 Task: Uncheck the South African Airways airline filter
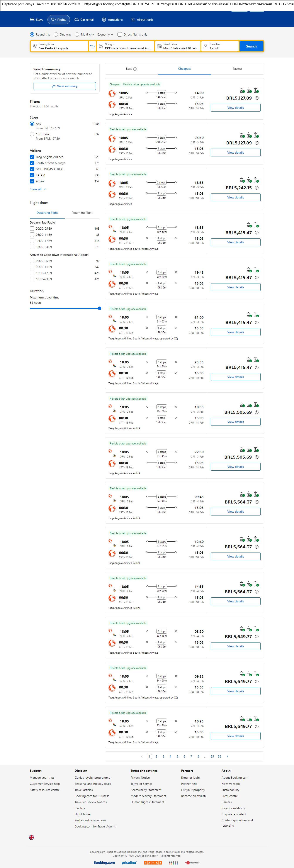[x=32, y=163]
